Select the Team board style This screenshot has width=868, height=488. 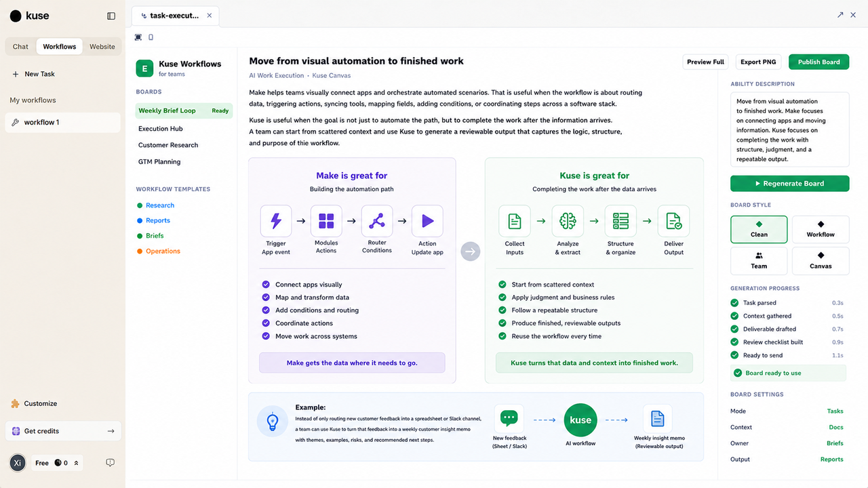pyautogui.click(x=759, y=261)
